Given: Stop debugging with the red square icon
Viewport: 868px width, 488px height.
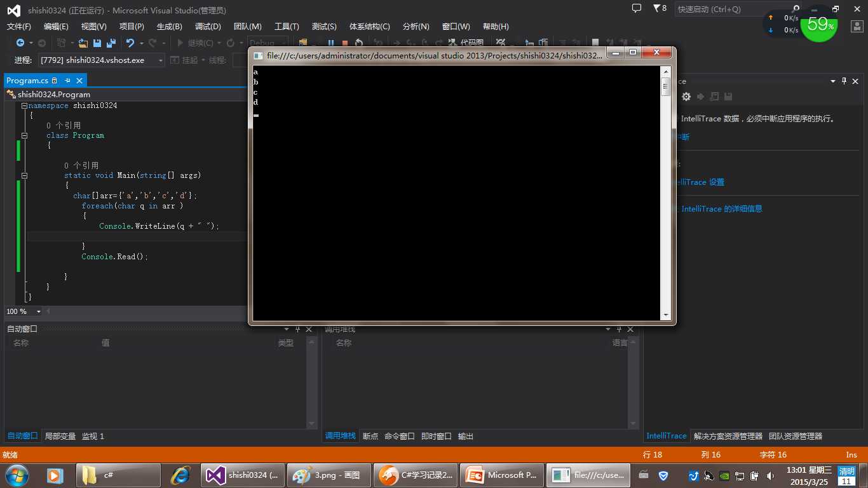Looking at the screenshot, I should (345, 43).
